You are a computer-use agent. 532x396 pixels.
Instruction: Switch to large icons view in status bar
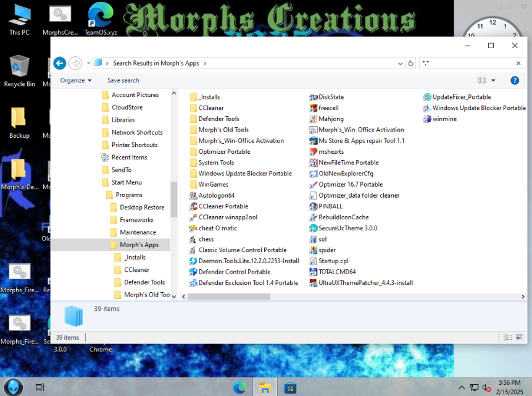click(x=519, y=337)
